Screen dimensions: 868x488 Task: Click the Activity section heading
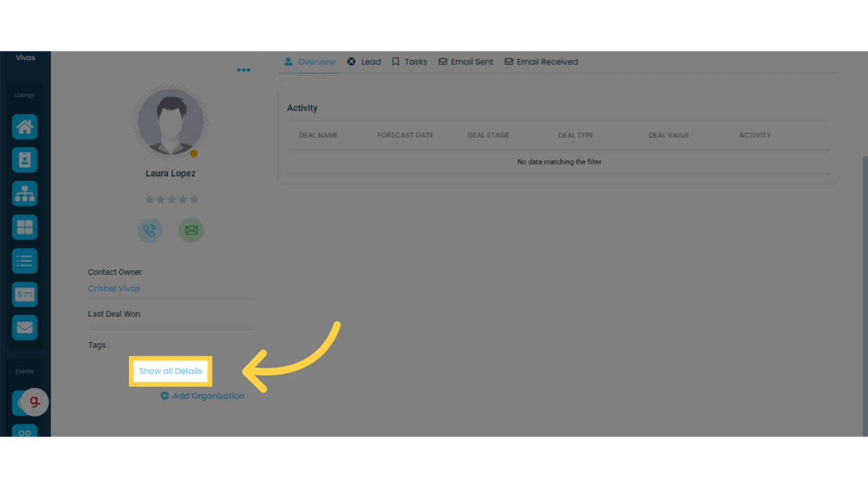tap(302, 108)
